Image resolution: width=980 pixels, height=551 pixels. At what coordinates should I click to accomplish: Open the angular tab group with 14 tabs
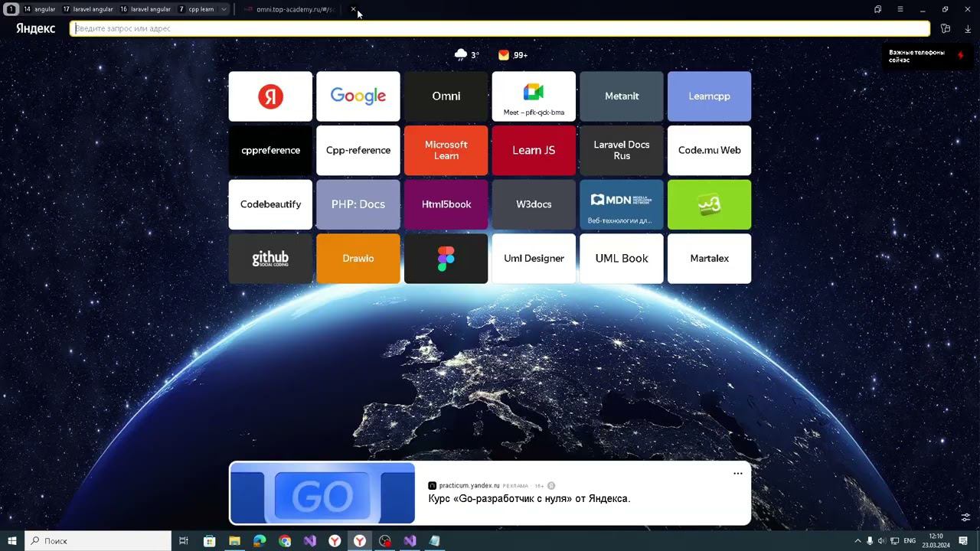(x=40, y=9)
